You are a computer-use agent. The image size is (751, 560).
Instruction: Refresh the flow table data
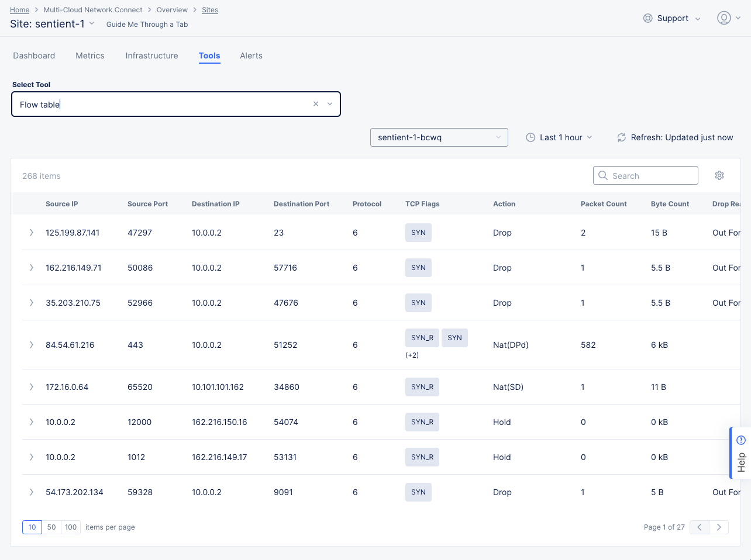click(x=621, y=137)
